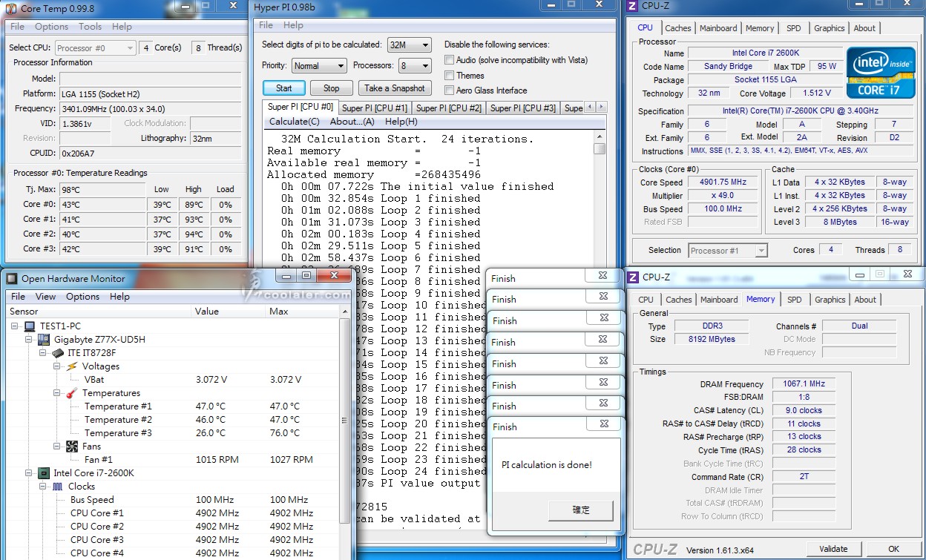
Task: Open Core Temp's Select CPU dropdown
Action: pyautogui.click(x=95, y=48)
